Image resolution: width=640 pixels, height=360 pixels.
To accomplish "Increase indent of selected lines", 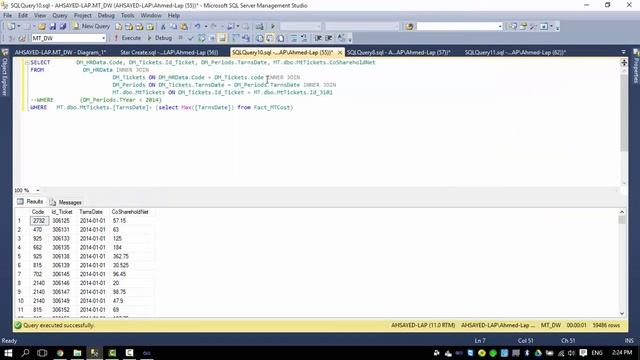I will pyautogui.click(x=329, y=38).
